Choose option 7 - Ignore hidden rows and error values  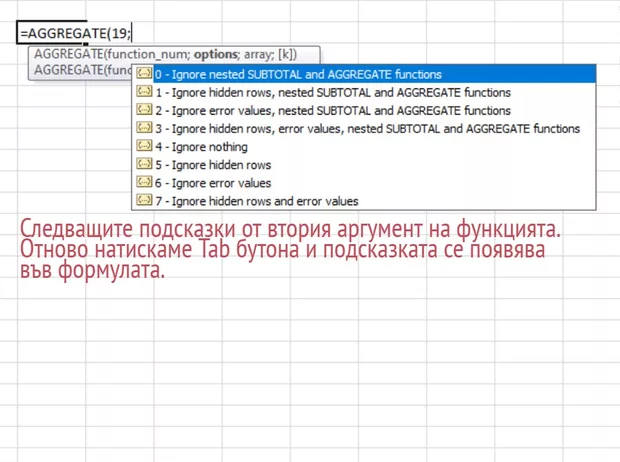(364, 201)
